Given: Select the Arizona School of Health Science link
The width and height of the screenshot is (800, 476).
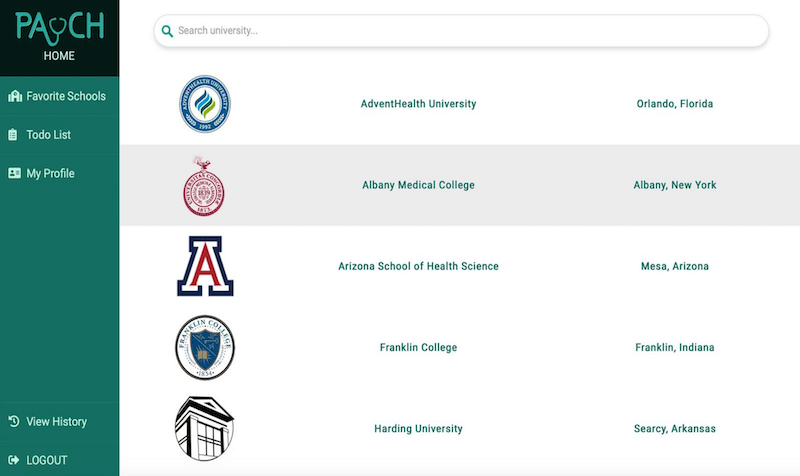Looking at the screenshot, I should coord(418,266).
